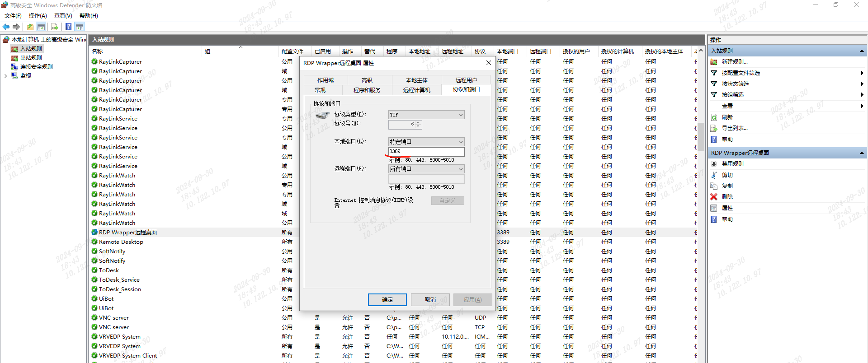
Task: Sort by the 配置文件 column header
Action: [292, 51]
